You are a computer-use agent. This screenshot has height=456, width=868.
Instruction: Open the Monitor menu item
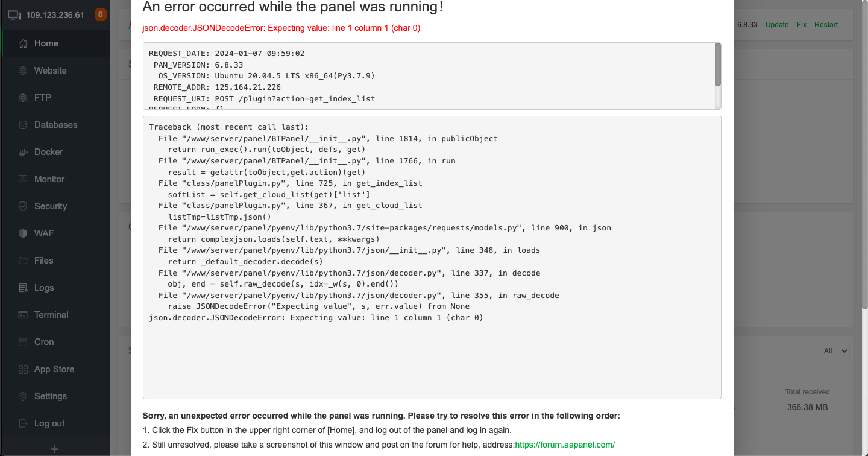point(49,179)
